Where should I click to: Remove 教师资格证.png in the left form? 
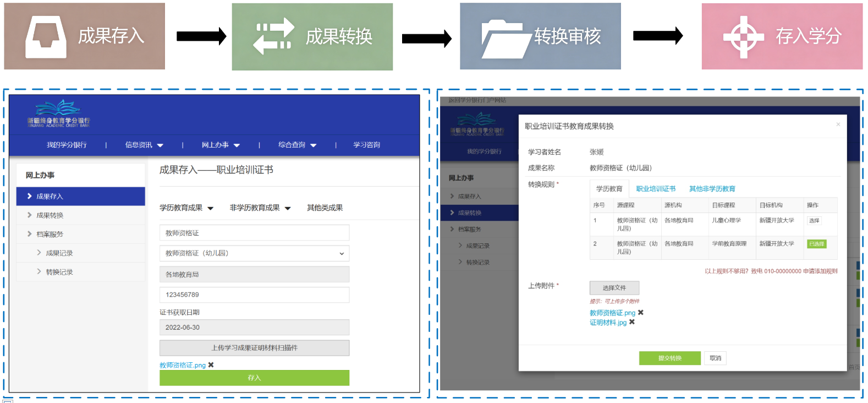coord(211,365)
